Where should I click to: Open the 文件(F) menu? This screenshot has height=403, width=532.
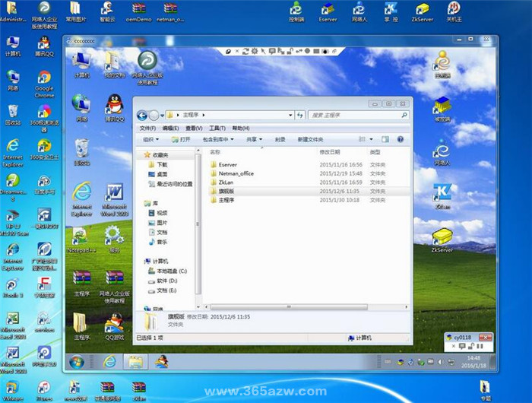point(147,128)
